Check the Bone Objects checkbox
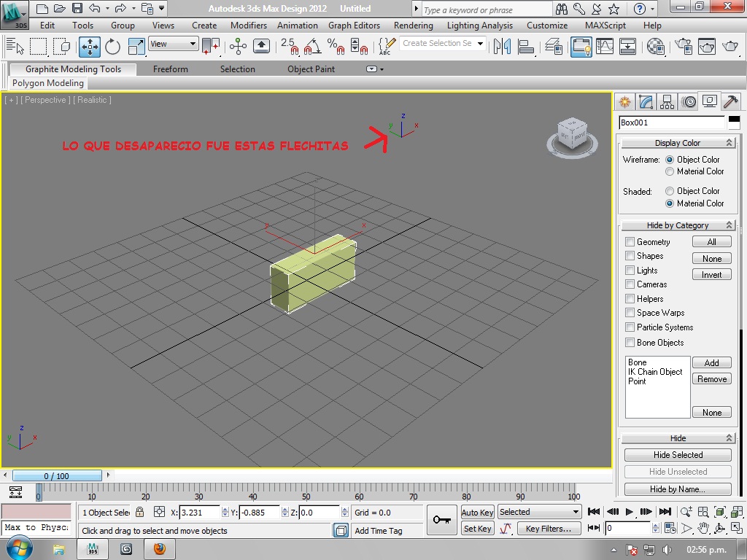747x560 pixels. coord(630,343)
